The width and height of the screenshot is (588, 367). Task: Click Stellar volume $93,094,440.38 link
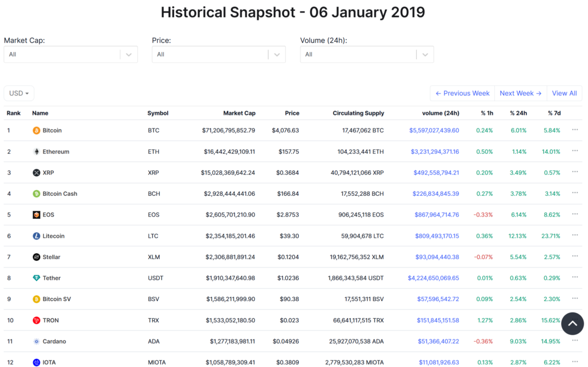(437, 257)
